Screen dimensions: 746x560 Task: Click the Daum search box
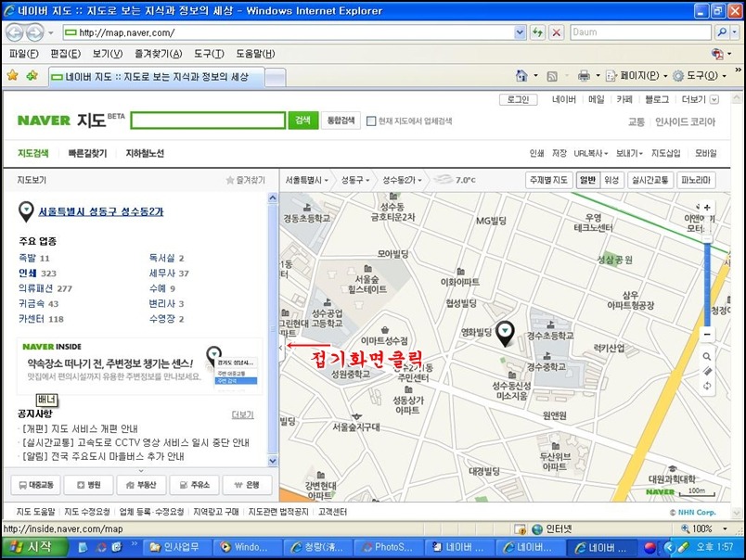640,32
